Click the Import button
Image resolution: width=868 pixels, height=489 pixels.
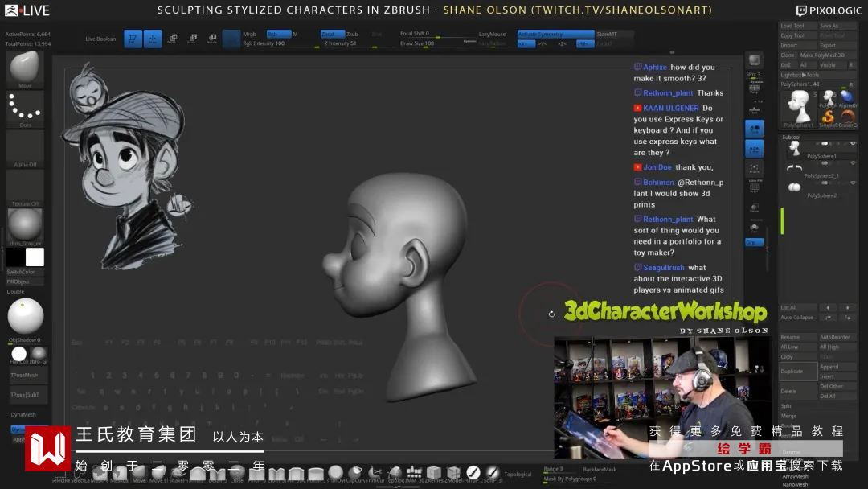click(x=798, y=45)
